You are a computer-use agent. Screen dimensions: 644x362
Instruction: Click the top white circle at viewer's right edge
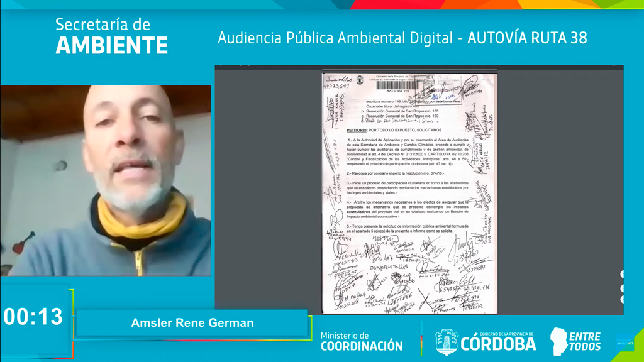pyautogui.click(x=622, y=275)
